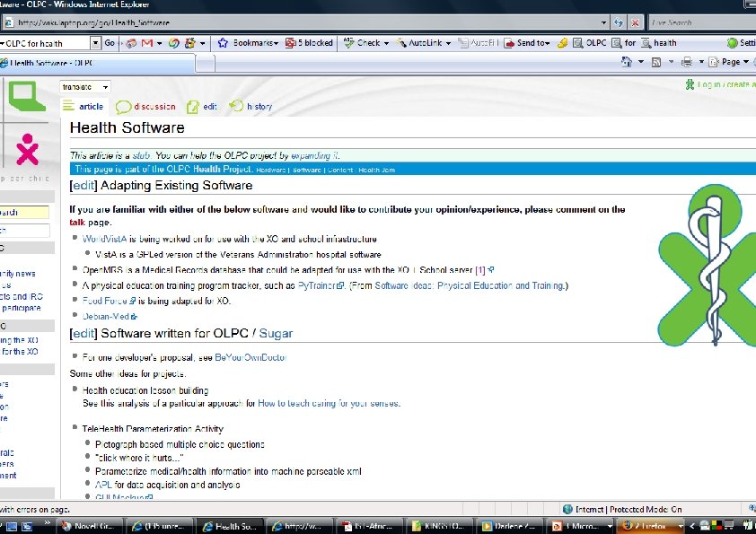Click the Google toolbar search field

46,43
